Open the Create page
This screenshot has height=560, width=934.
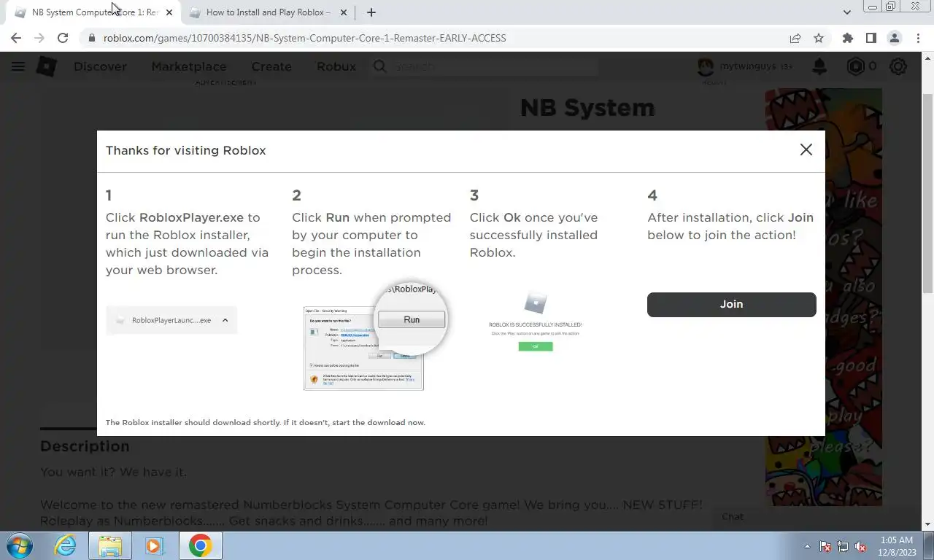coord(271,66)
